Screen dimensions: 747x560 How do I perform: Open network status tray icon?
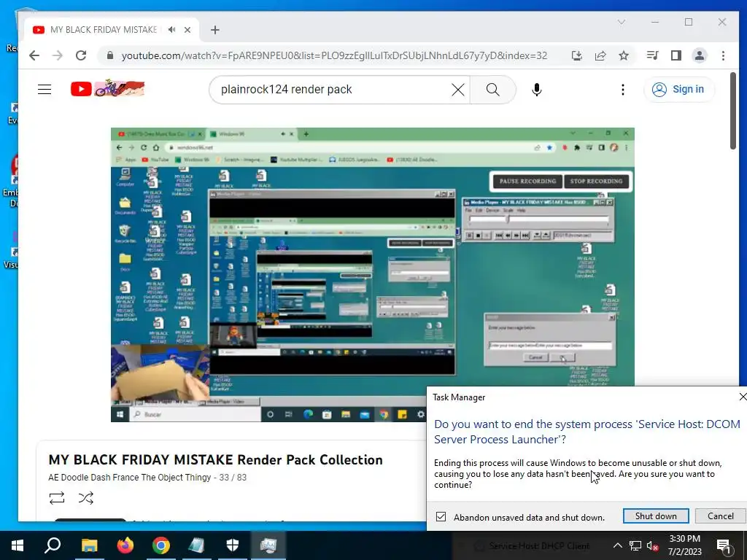pos(635,545)
